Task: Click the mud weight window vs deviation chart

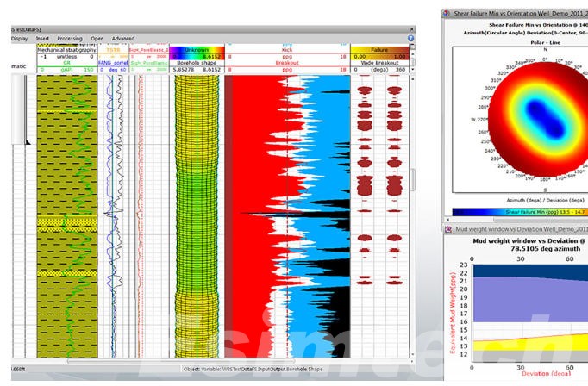Action: point(529,314)
